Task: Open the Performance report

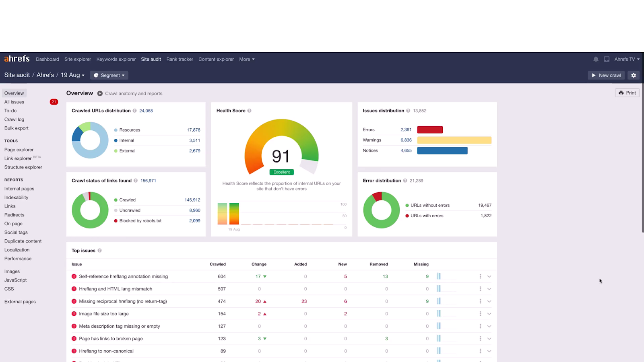Action: point(18,259)
